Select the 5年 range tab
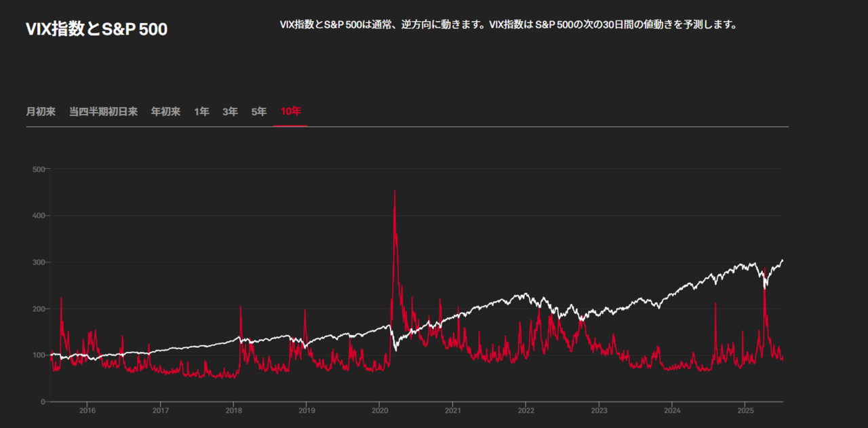The height and width of the screenshot is (428, 868). pyautogui.click(x=259, y=112)
